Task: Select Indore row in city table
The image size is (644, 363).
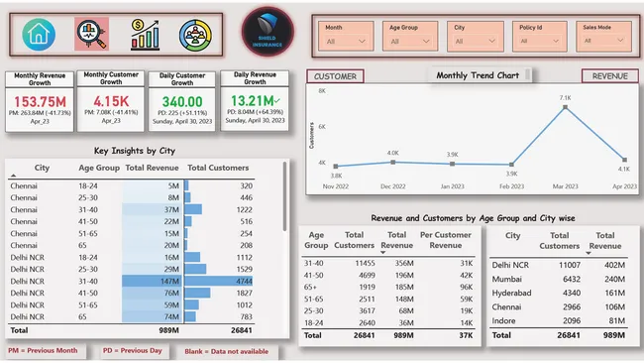Action: (x=559, y=320)
